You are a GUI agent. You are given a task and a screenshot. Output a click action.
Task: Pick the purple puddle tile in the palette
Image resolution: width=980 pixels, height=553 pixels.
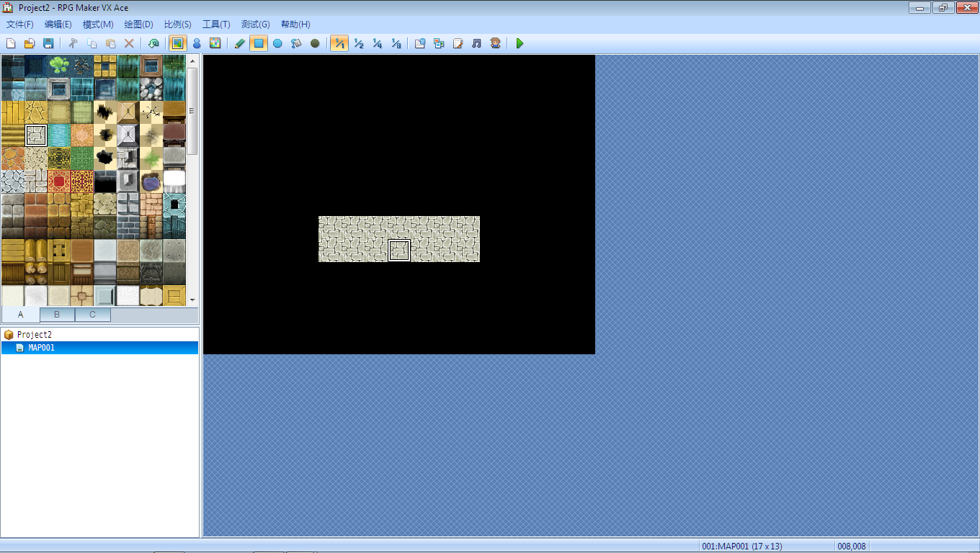151,181
